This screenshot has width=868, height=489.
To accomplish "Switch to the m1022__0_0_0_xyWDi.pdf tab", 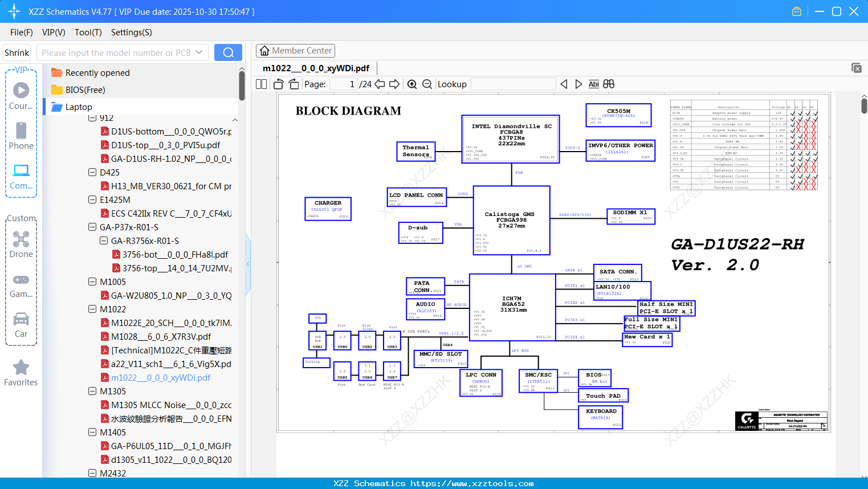I will [316, 68].
